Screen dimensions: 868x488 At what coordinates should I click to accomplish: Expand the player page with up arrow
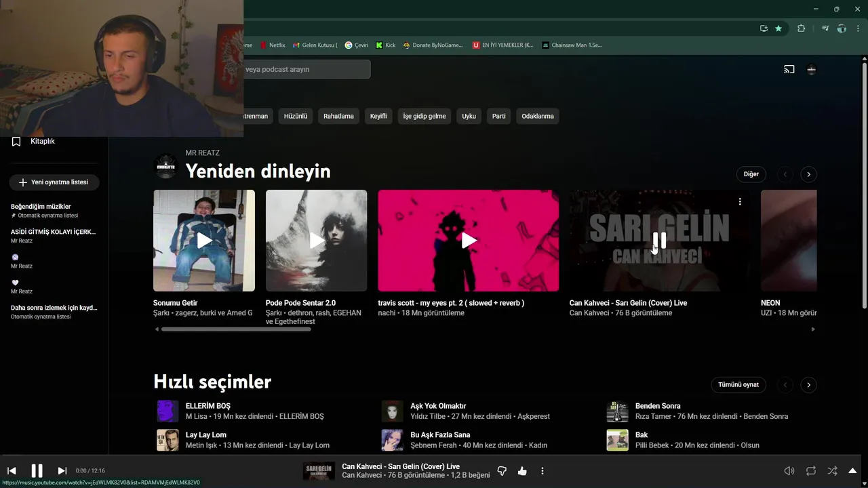[x=852, y=470]
